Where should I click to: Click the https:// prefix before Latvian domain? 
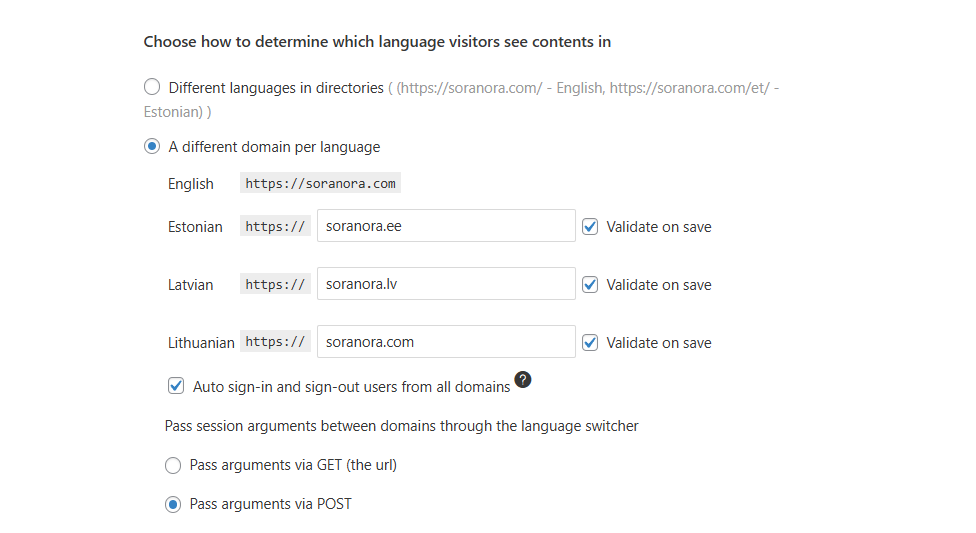275,284
